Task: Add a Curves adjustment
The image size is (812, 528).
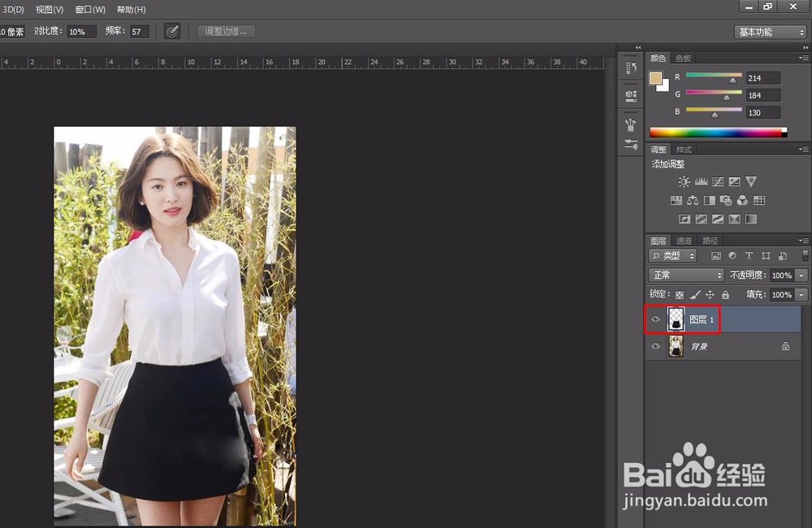Action: (718, 181)
